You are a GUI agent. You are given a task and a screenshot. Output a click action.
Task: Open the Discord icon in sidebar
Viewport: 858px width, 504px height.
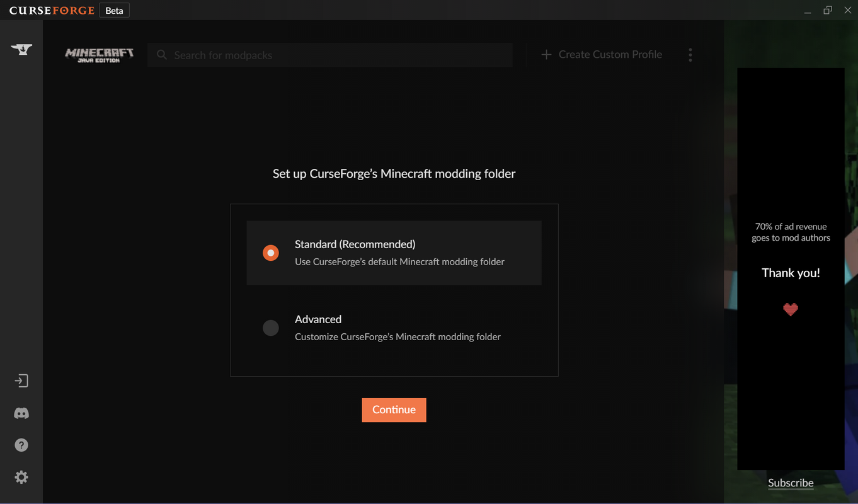21,413
